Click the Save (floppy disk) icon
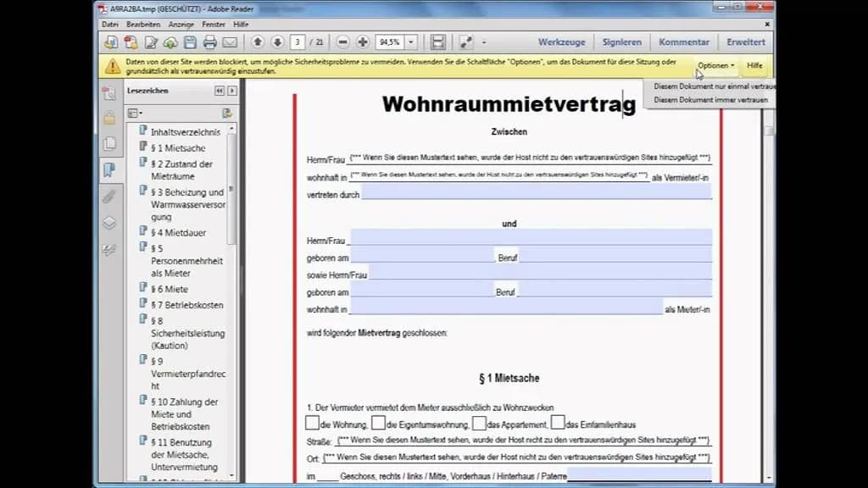Screen dimensions: 868x488 (x=190, y=42)
